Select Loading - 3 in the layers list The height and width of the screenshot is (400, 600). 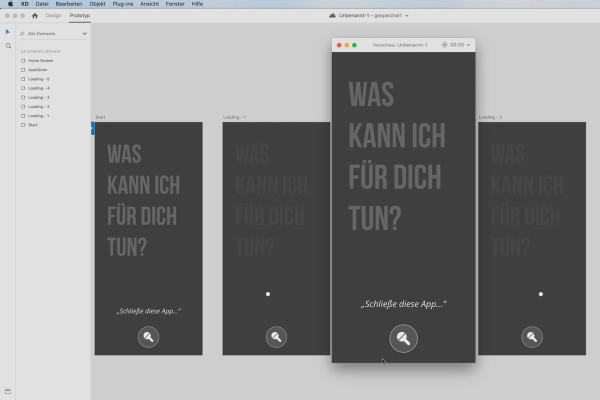39,97
